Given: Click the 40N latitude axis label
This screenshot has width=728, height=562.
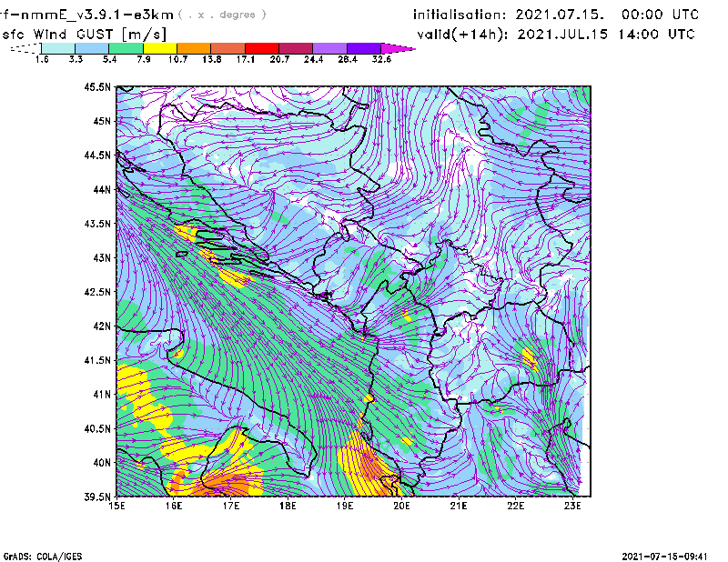Looking at the screenshot, I should click(102, 463).
